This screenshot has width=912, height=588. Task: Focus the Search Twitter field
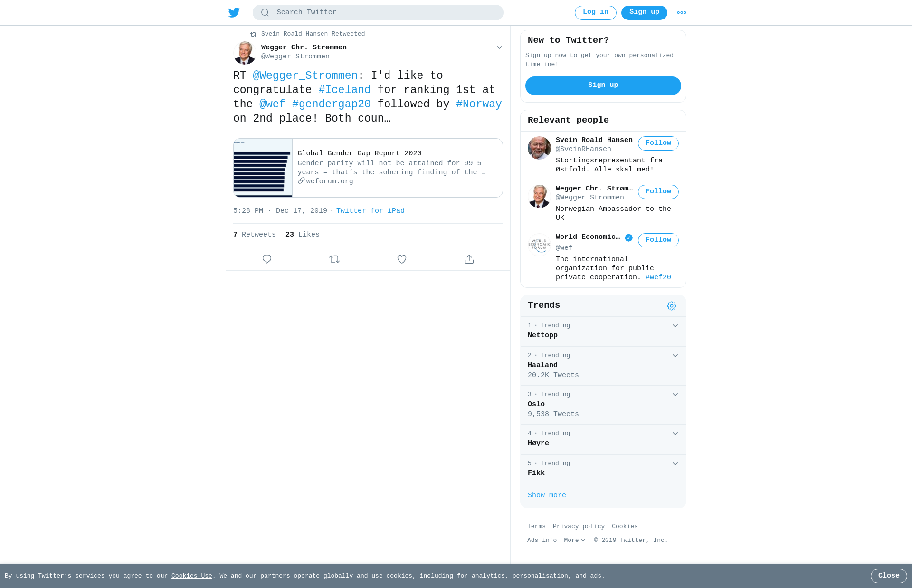pos(378,13)
